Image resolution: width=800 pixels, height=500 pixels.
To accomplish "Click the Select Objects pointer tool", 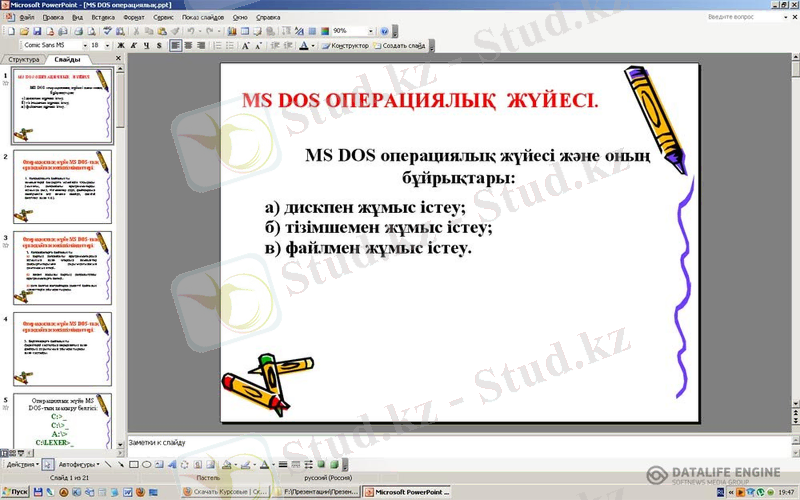I will pos(48,464).
